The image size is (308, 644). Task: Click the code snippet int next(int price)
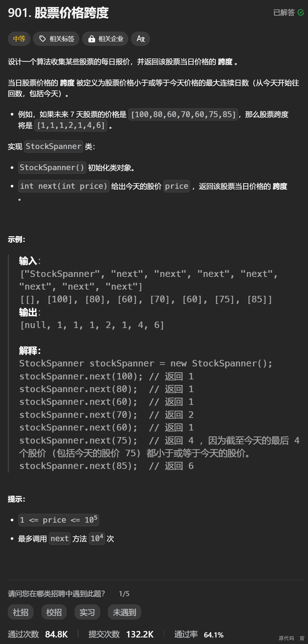(x=63, y=186)
